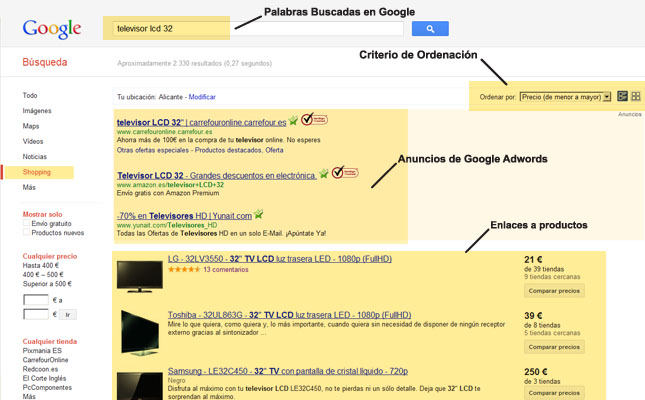The height and width of the screenshot is (400, 645).
Task: Switch to grid view icon
Action: click(636, 96)
